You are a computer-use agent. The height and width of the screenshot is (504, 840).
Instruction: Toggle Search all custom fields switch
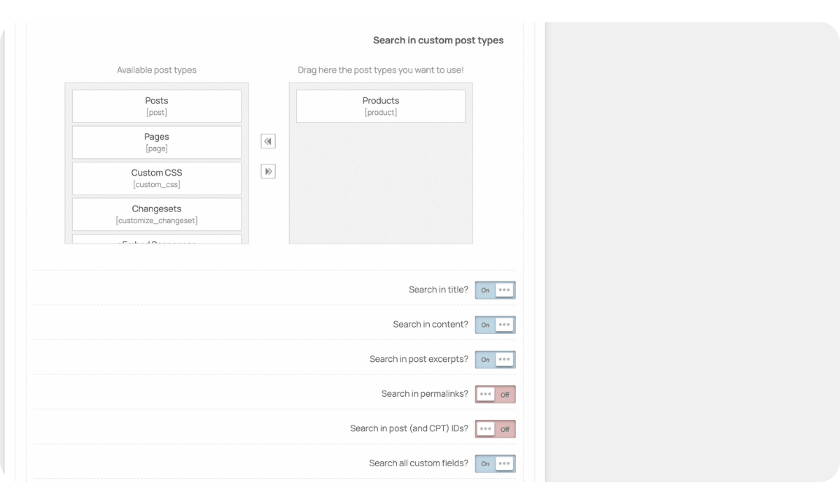coord(495,463)
